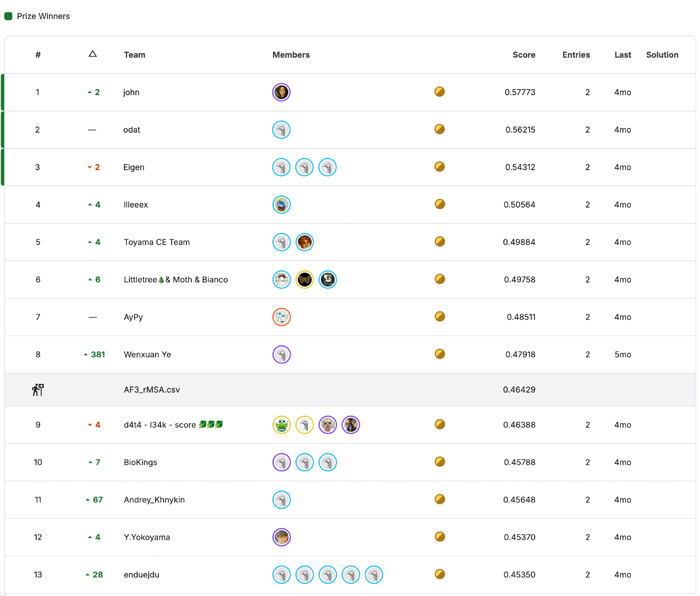This screenshot has width=700, height=596.
Task: Click the Solution column header
Action: 662,55
